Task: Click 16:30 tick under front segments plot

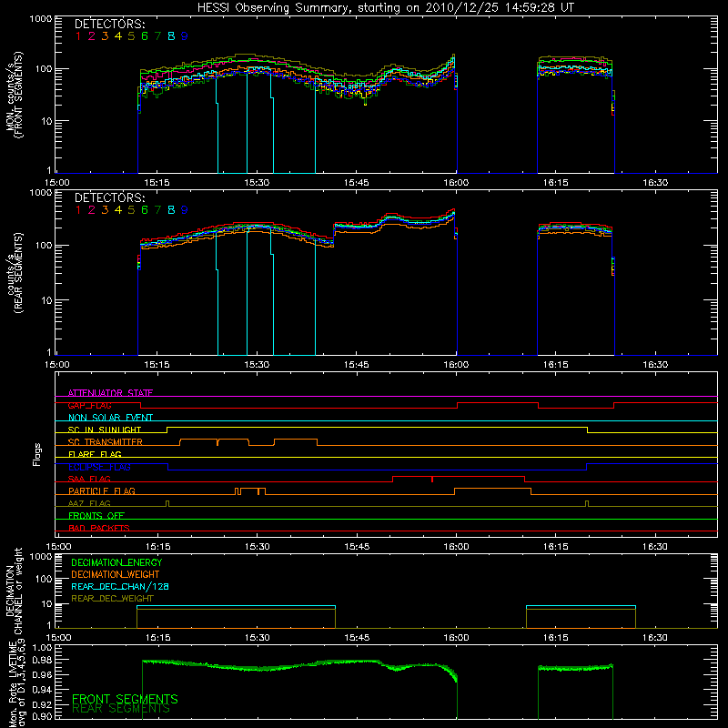Action: click(x=655, y=183)
